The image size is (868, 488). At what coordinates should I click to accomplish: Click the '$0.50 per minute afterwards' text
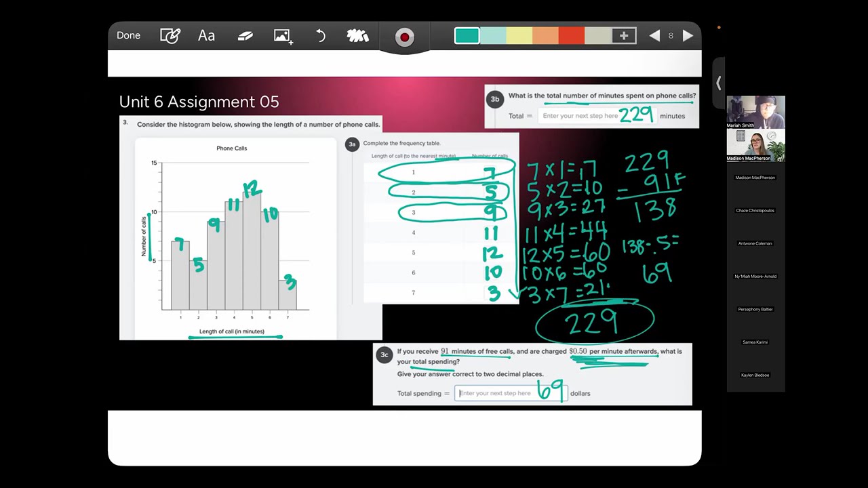(x=613, y=351)
